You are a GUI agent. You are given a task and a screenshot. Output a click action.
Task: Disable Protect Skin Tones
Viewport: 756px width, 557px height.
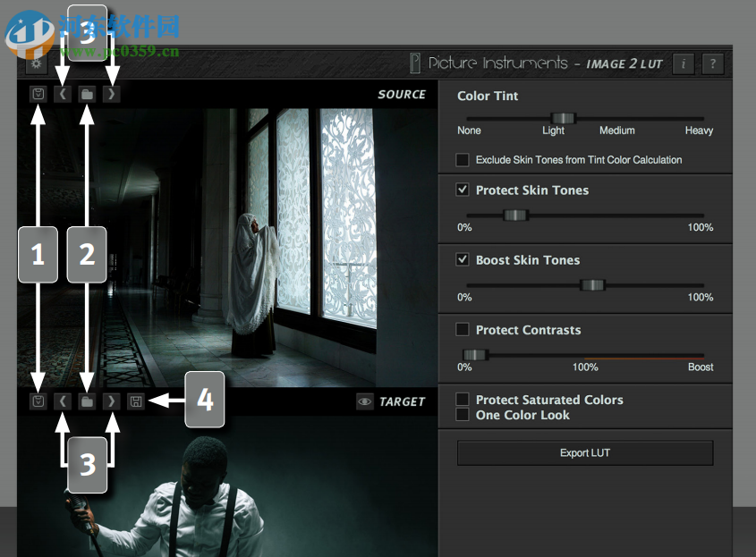pyautogui.click(x=462, y=190)
